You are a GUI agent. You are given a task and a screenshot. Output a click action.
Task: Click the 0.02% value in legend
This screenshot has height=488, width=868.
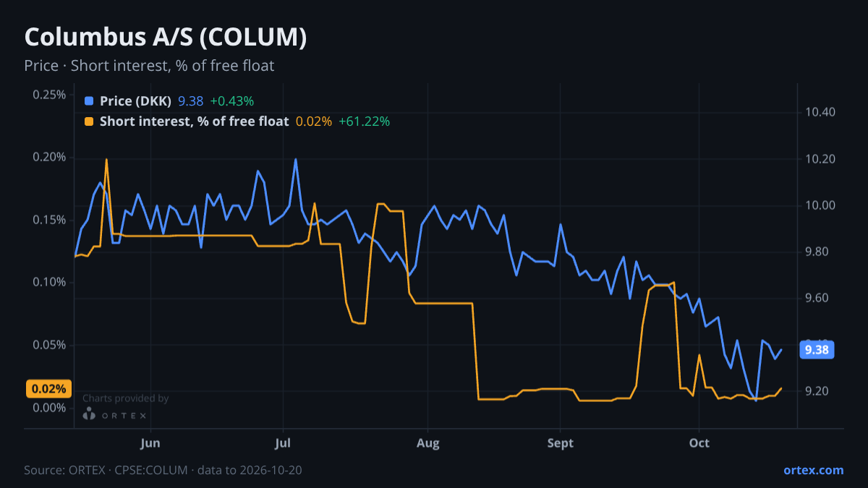tap(314, 121)
